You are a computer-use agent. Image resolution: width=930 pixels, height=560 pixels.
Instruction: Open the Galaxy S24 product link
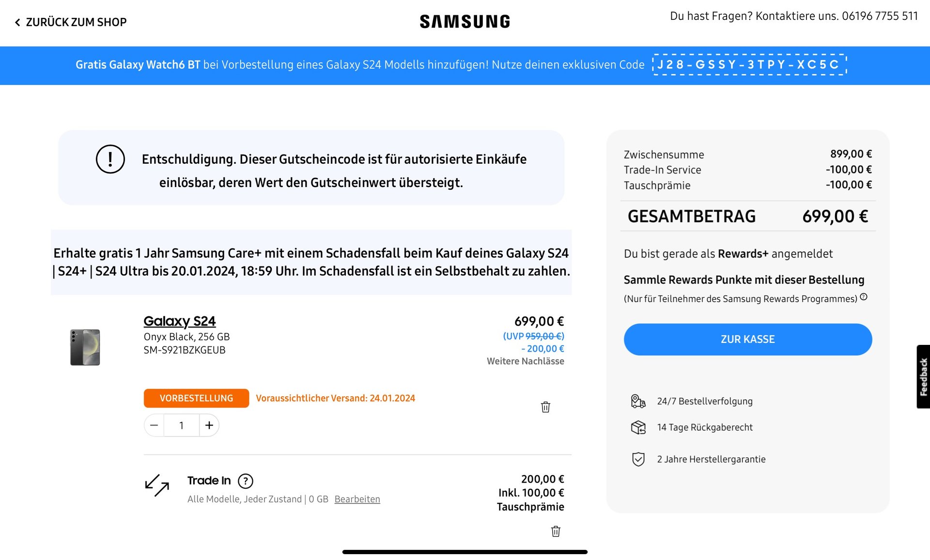pos(179,321)
